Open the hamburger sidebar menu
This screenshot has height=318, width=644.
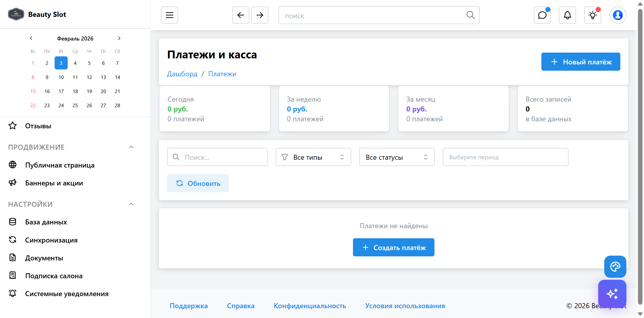click(x=169, y=15)
